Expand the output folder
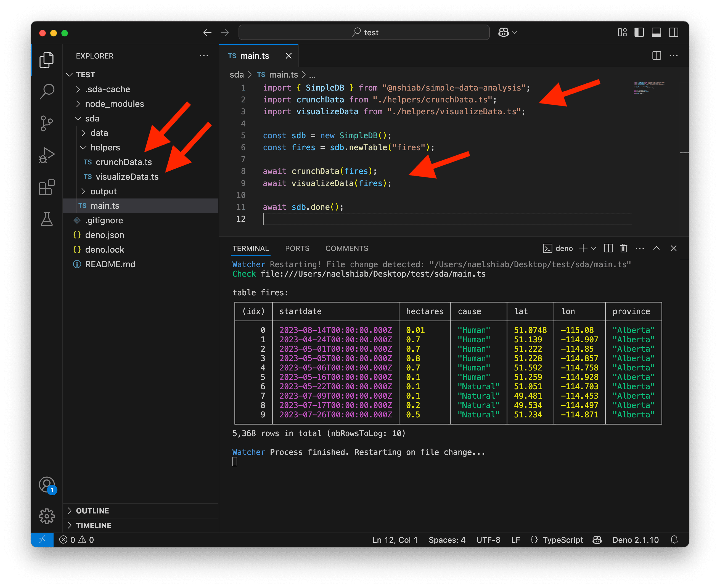The width and height of the screenshot is (720, 588). 141,191
